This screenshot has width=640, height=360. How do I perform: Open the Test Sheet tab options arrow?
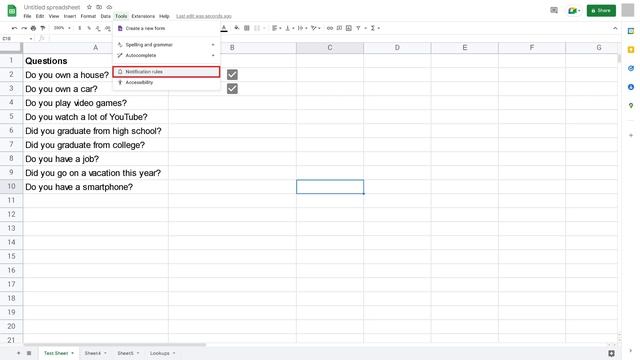73,353
